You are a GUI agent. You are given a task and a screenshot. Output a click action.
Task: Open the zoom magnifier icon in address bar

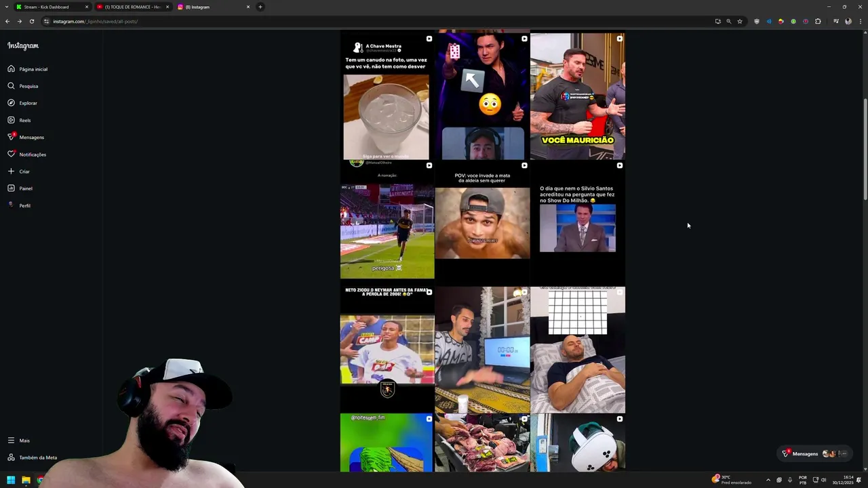(x=729, y=21)
